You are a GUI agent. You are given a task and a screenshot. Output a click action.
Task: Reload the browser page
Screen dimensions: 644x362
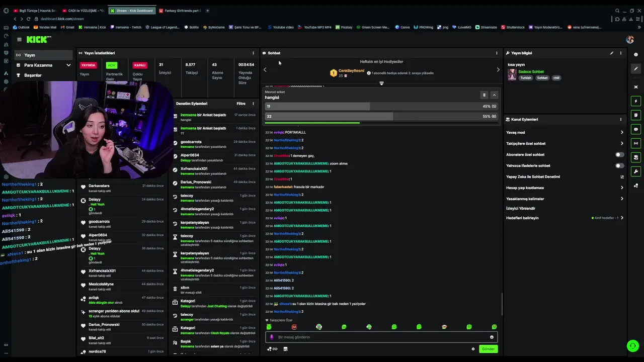tap(28, 19)
